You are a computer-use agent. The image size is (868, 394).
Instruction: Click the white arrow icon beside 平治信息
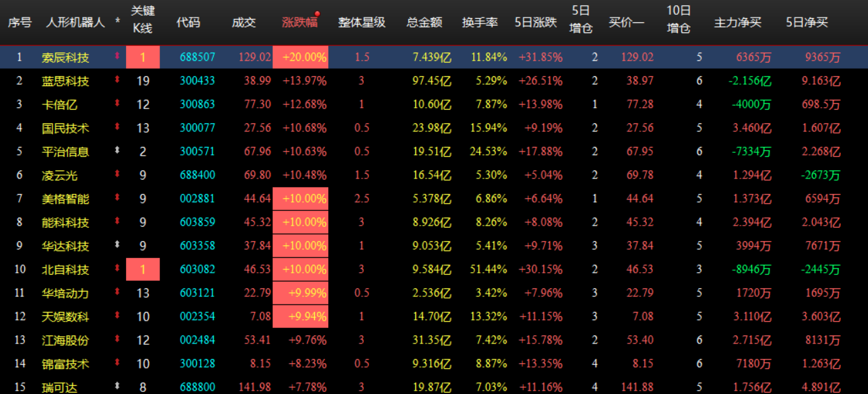(118, 151)
